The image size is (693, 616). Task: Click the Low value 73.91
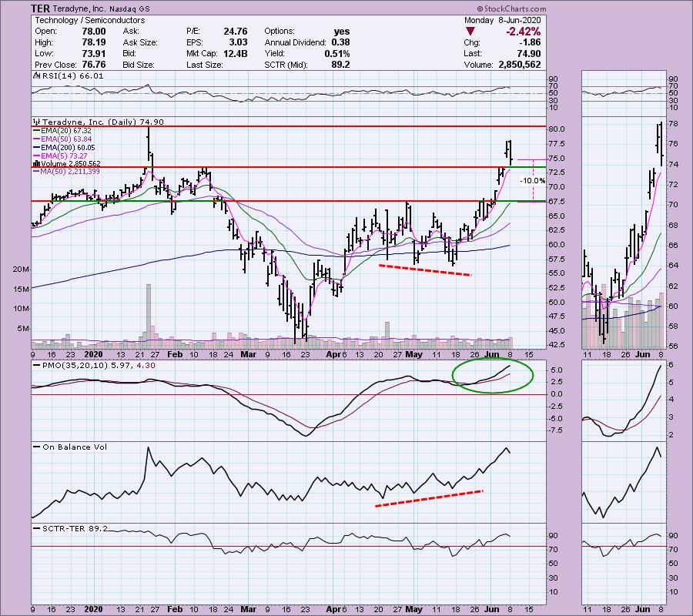(x=94, y=53)
